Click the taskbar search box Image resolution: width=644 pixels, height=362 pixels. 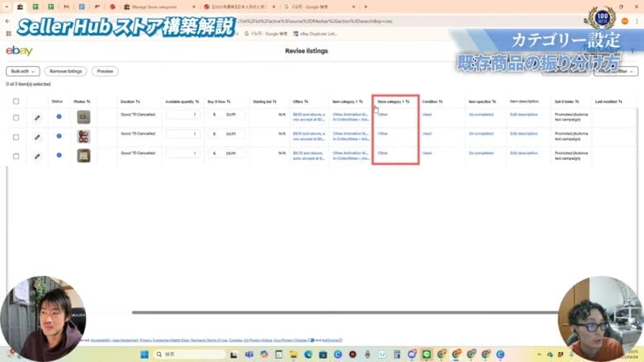tap(190, 355)
